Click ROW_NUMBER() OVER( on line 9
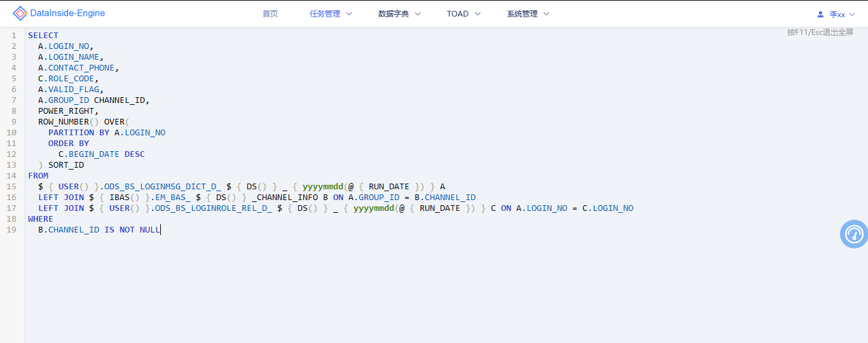Viewport: 868px width, 343px height. [83, 122]
